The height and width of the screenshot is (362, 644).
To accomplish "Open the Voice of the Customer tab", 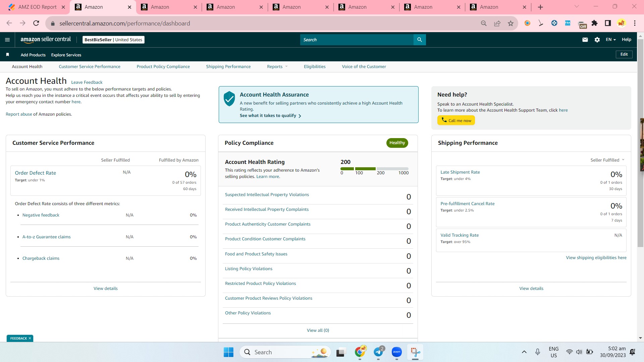I will point(364,66).
